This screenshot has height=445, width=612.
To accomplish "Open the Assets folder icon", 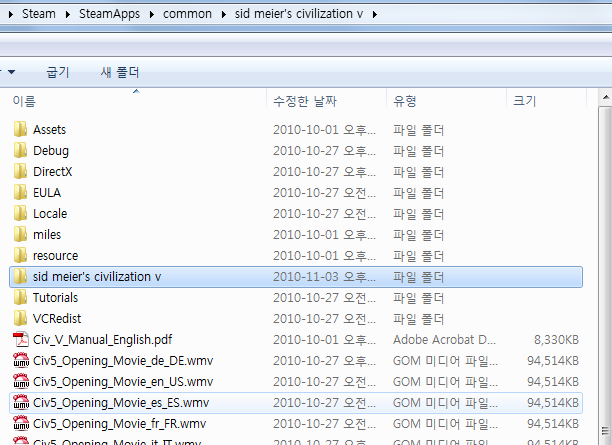I will [x=20, y=129].
